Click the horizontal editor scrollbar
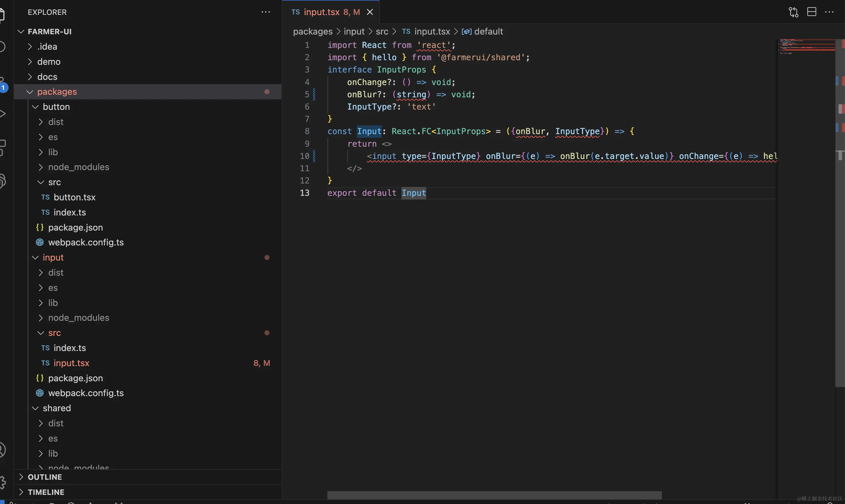 click(x=494, y=495)
